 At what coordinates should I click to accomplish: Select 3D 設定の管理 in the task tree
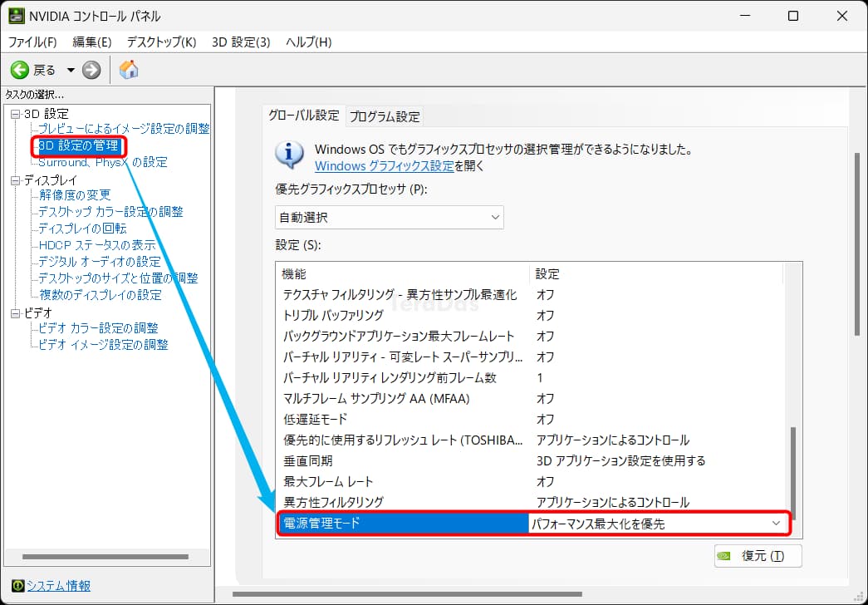(79, 145)
